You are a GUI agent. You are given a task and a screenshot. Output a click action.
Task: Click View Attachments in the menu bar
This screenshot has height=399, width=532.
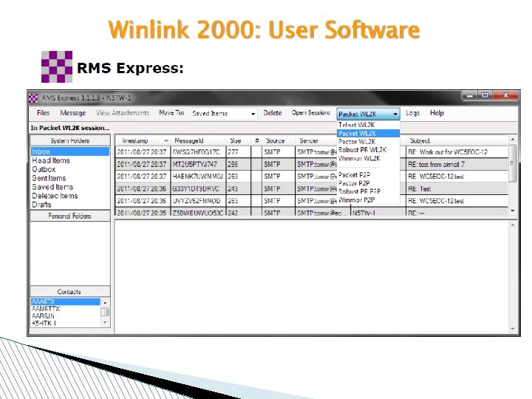pyautogui.click(x=123, y=113)
